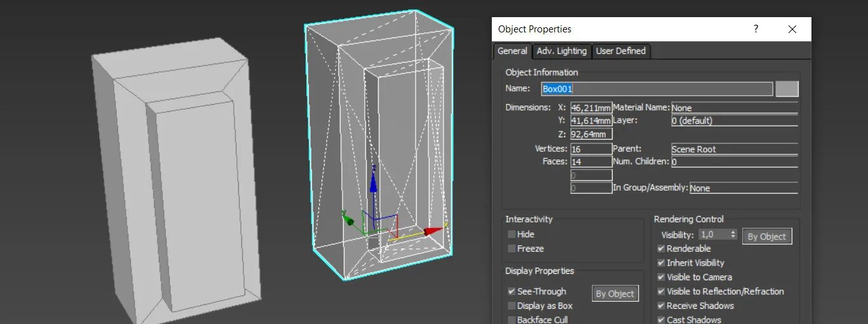Click the Y dimension value 41,614mm
Viewport: 868px width, 324px height.
pyautogui.click(x=591, y=121)
